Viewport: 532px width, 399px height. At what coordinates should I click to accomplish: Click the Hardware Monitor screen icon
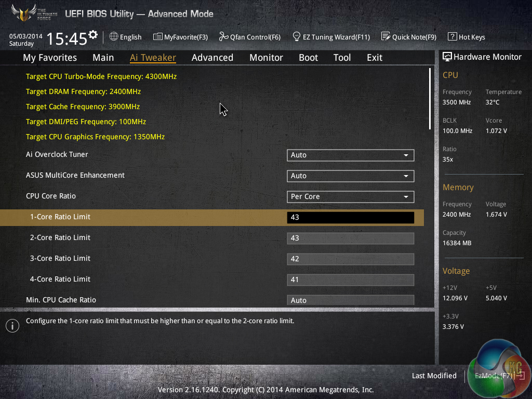[x=447, y=57]
